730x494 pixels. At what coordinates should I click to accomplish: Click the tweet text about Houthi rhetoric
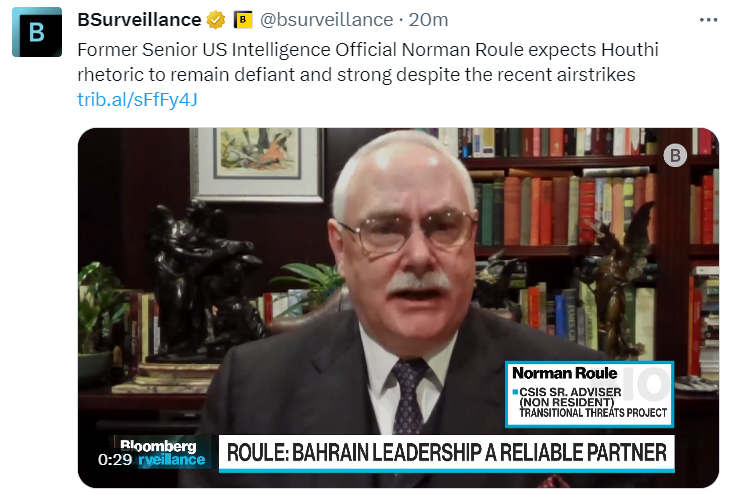coord(368,62)
